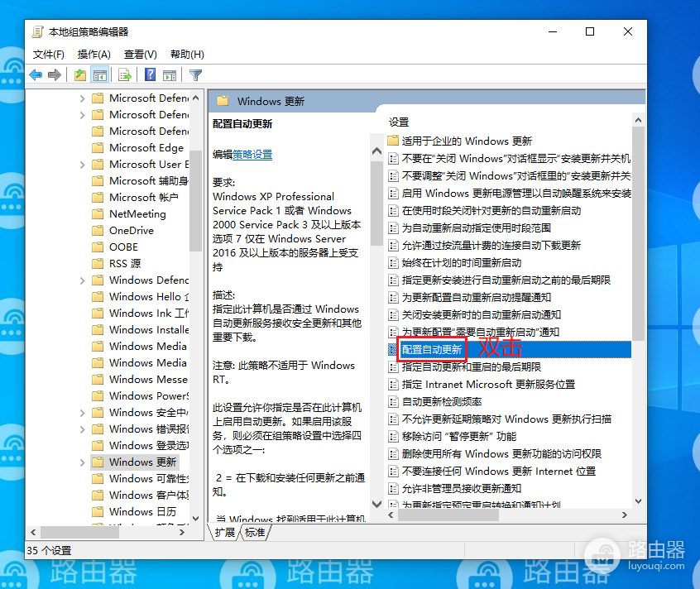
Task: Toggle the show/hide console tree icon
Action: [x=99, y=75]
